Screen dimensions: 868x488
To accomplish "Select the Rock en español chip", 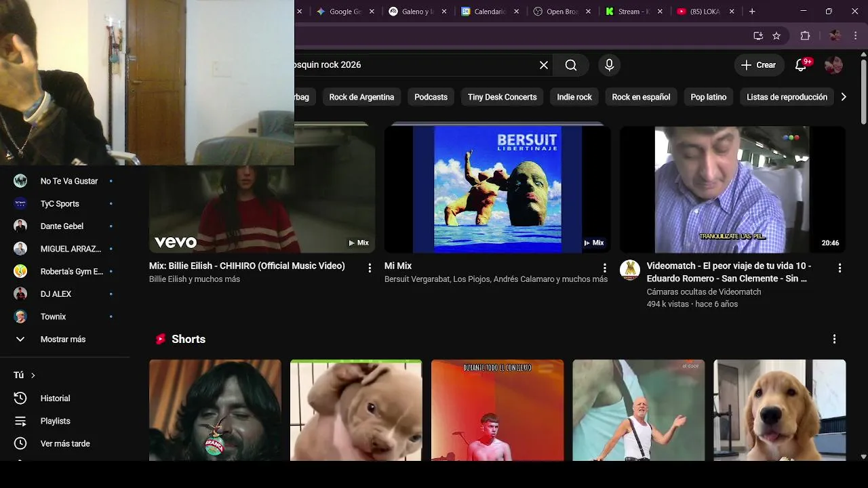I will pos(641,97).
